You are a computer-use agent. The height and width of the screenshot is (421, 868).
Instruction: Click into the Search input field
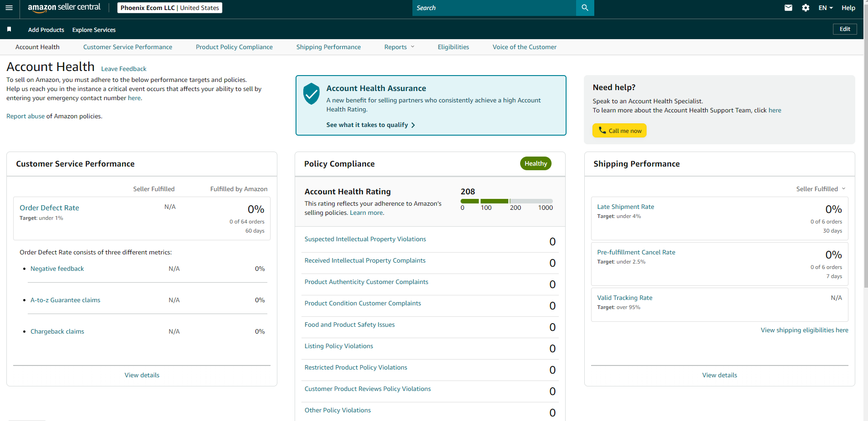click(494, 8)
